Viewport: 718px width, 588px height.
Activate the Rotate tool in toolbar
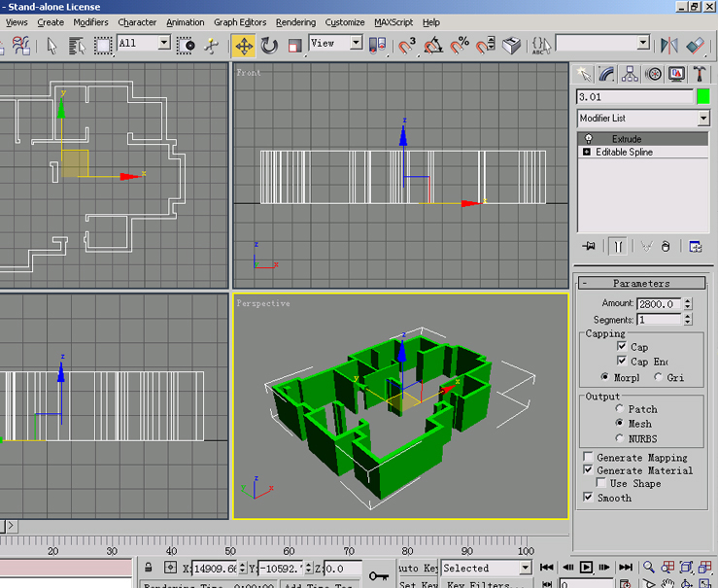269,46
